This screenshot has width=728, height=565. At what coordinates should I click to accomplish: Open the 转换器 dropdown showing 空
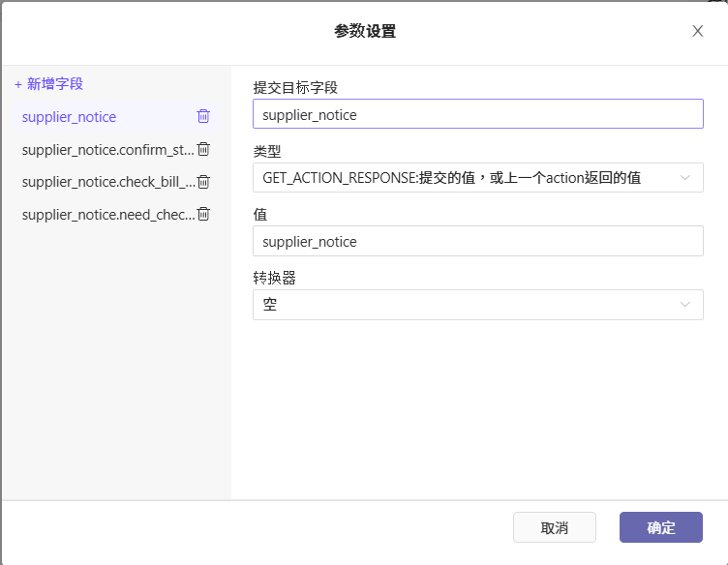click(478, 305)
